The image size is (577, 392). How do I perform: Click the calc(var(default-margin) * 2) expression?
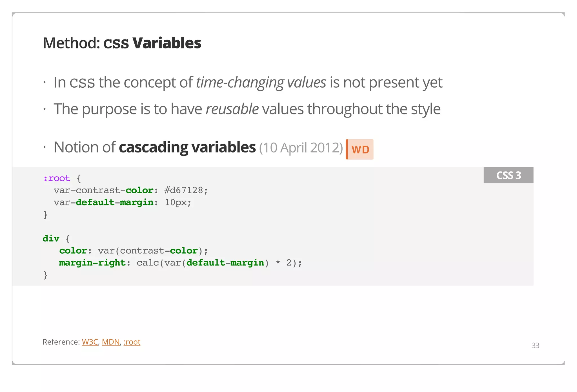(x=219, y=263)
